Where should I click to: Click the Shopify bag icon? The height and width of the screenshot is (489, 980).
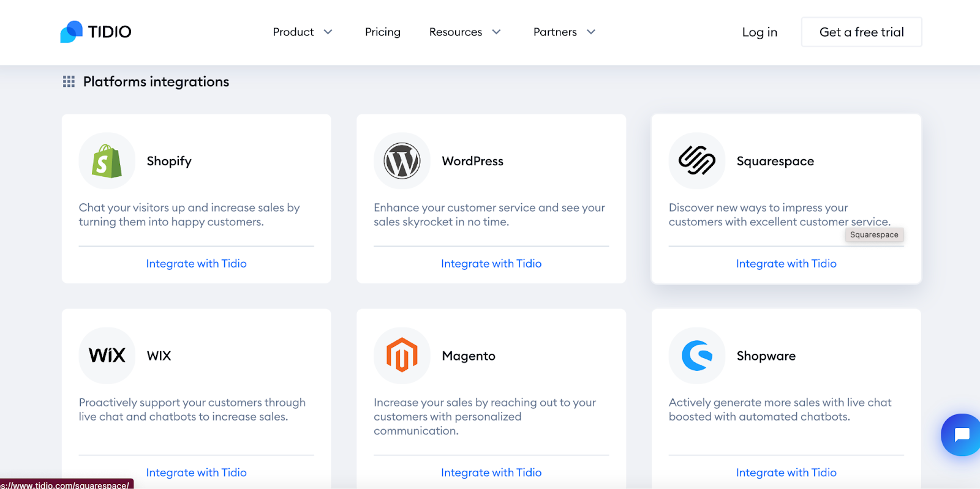[107, 161]
